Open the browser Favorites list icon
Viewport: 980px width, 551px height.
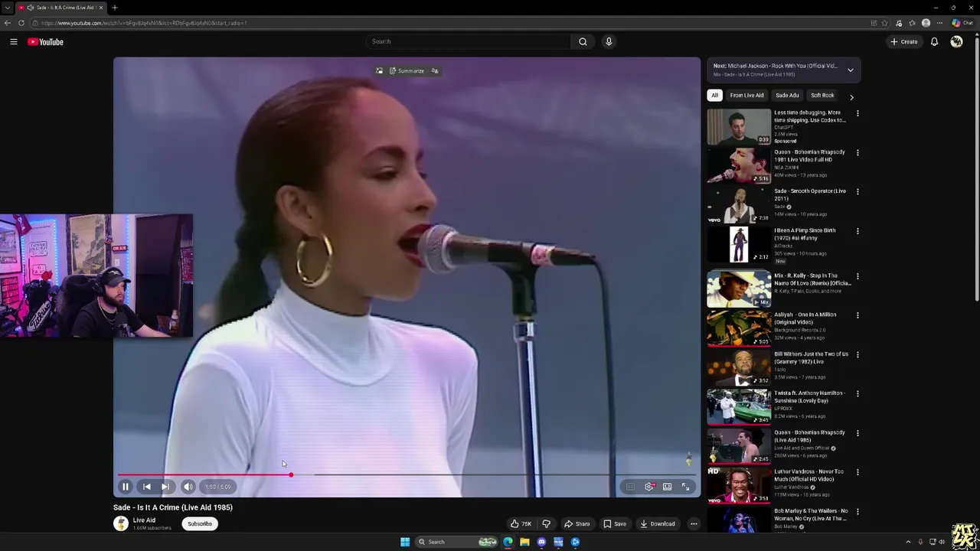click(912, 23)
